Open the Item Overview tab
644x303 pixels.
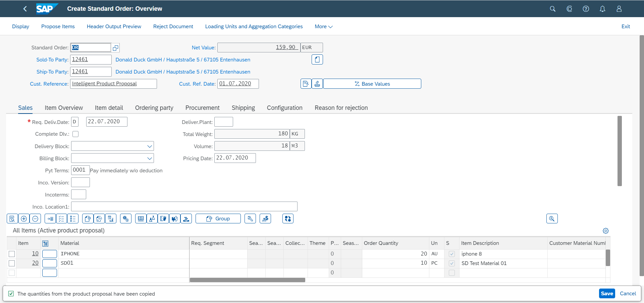63,107
